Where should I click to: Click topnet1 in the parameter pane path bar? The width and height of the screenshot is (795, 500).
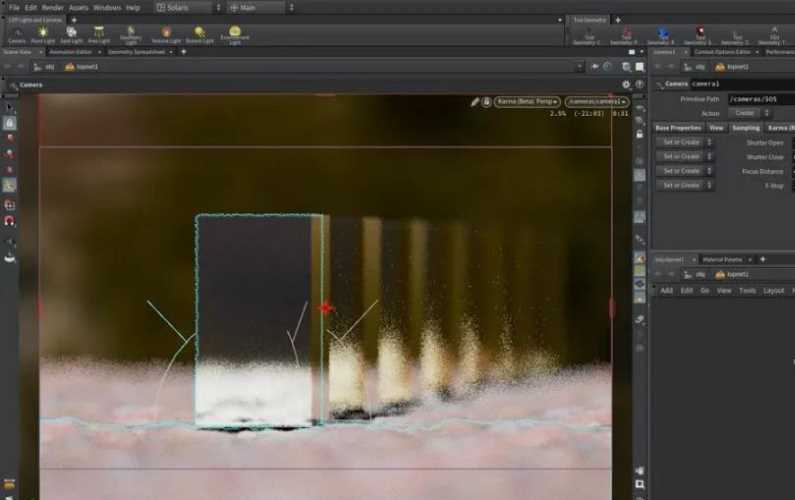click(x=732, y=66)
